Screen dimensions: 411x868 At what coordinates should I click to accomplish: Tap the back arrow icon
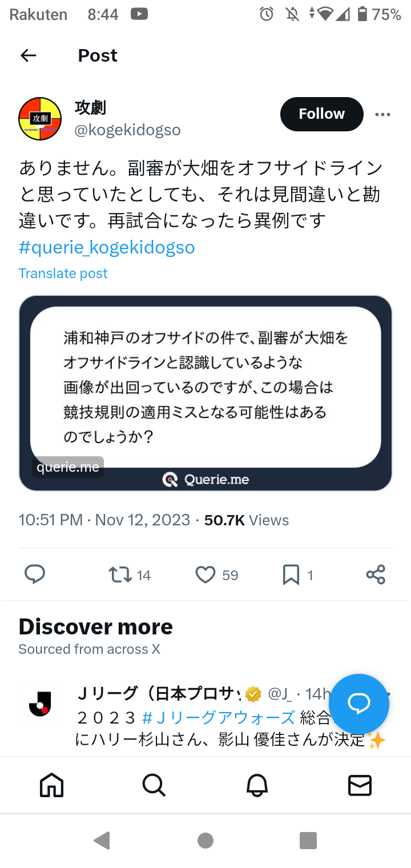pos(29,55)
